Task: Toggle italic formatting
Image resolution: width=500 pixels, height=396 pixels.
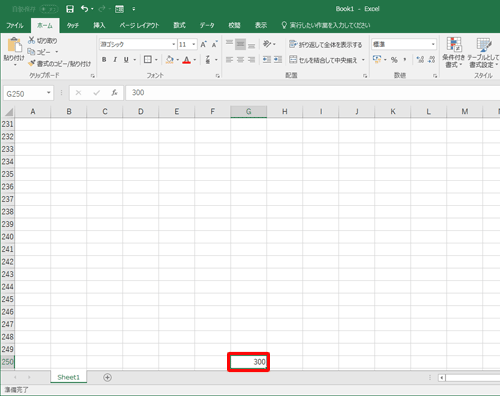Action: tap(115, 60)
